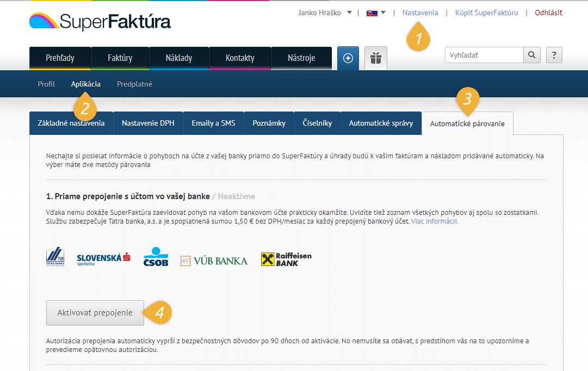Switch to the Nastavenie DPH tab
The height and width of the screenshot is (371, 588).
click(x=148, y=123)
